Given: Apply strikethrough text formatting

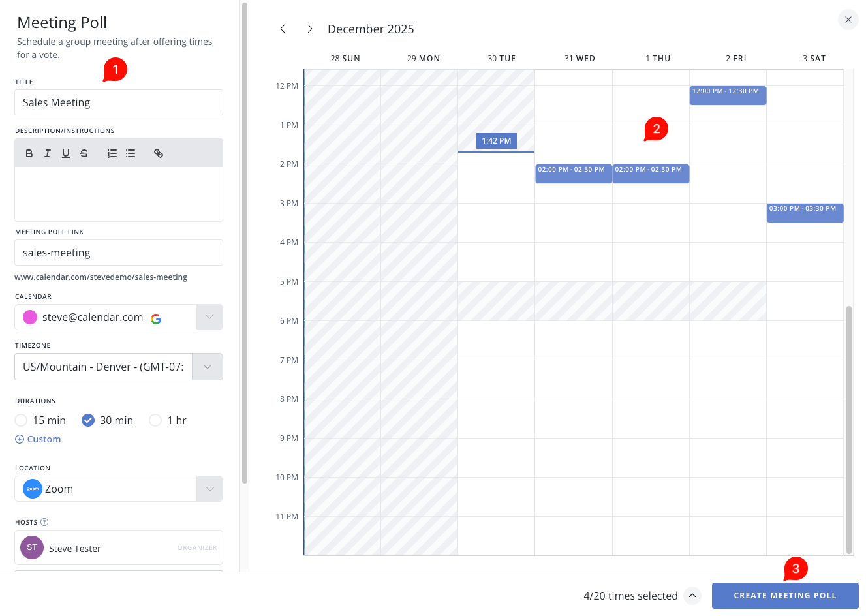Looking at the screenshot, I should 84,153.
